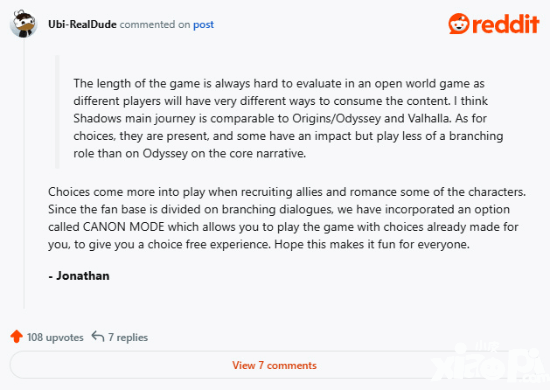Click the comment paragraph beginning 'Choices come more'
Screen dimensions: 550x390
(287, 218)
